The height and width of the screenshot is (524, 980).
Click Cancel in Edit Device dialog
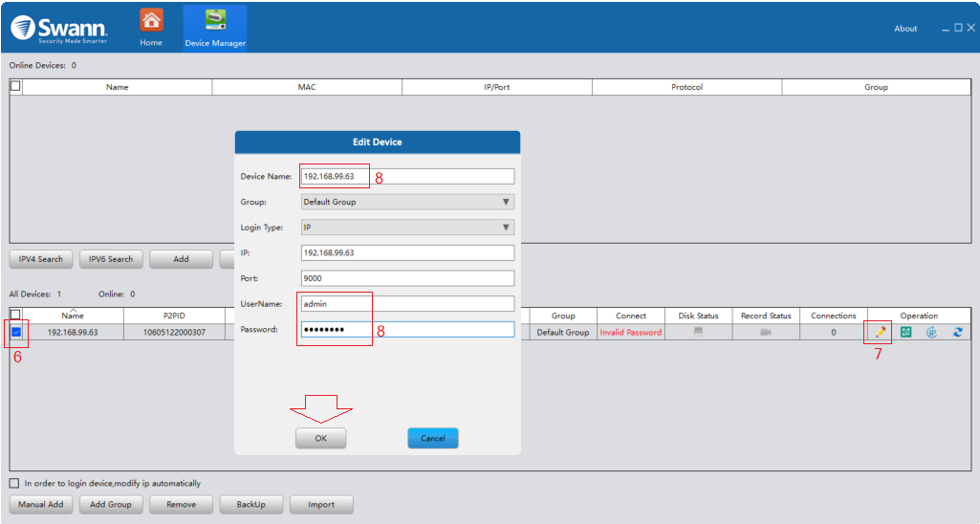coord(433,438)
